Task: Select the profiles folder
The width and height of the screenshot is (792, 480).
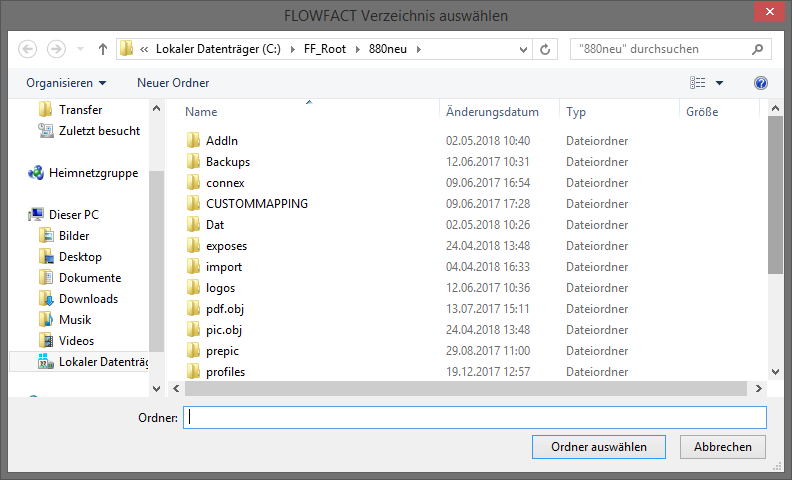Action: (225, 372)
